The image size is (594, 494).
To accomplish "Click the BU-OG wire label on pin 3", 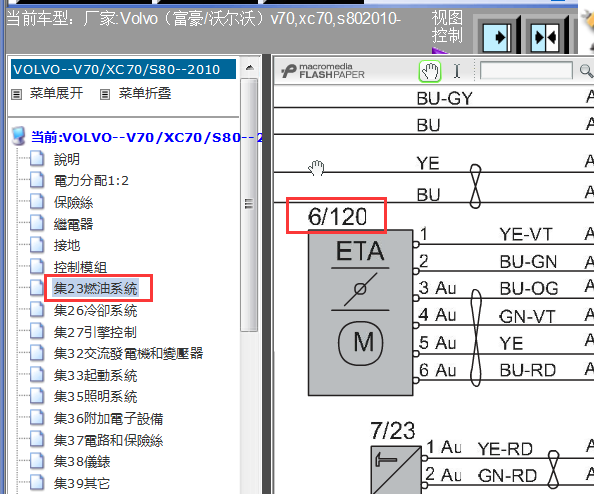I will coord(529,289).
